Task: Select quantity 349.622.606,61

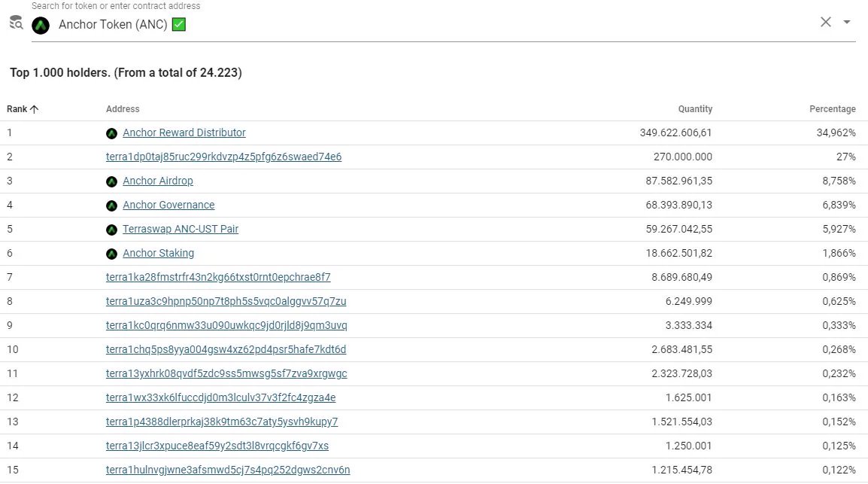Action: click(676, 133)
